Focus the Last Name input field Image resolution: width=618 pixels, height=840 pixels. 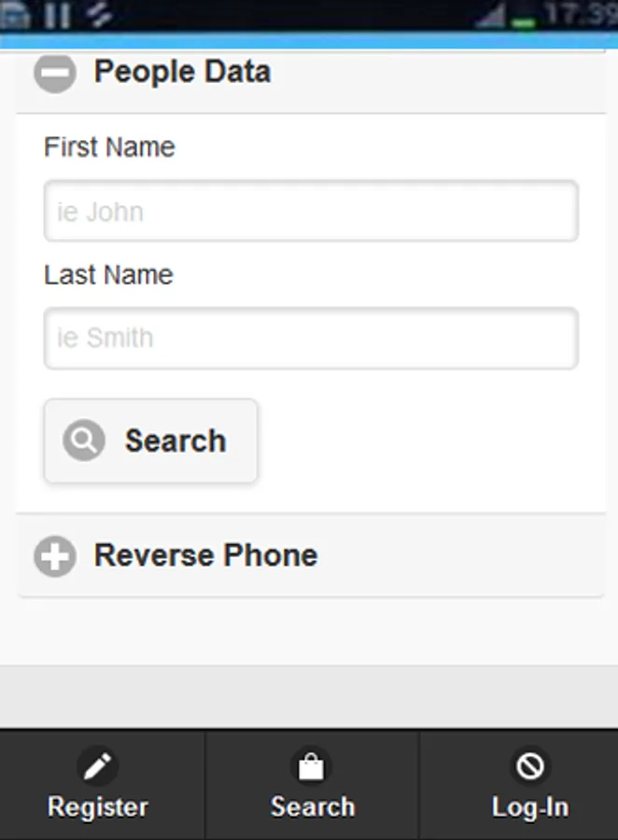(x=311, y=338)
